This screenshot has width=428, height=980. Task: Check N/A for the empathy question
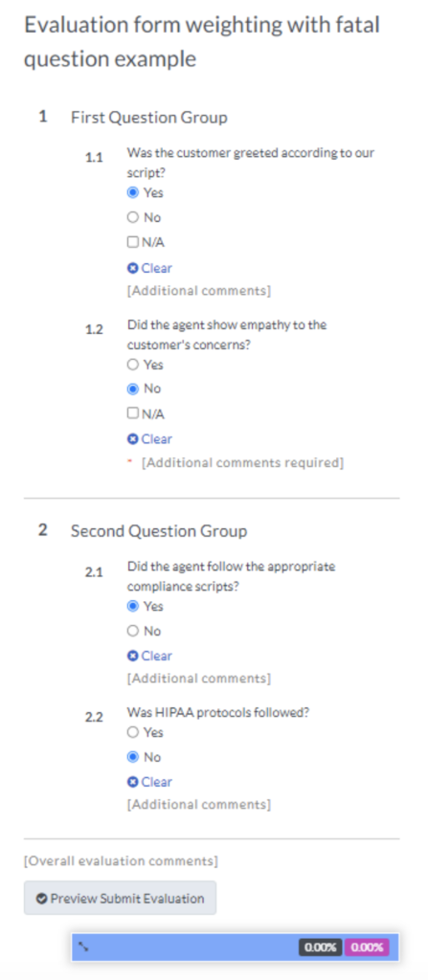point(133,413)
